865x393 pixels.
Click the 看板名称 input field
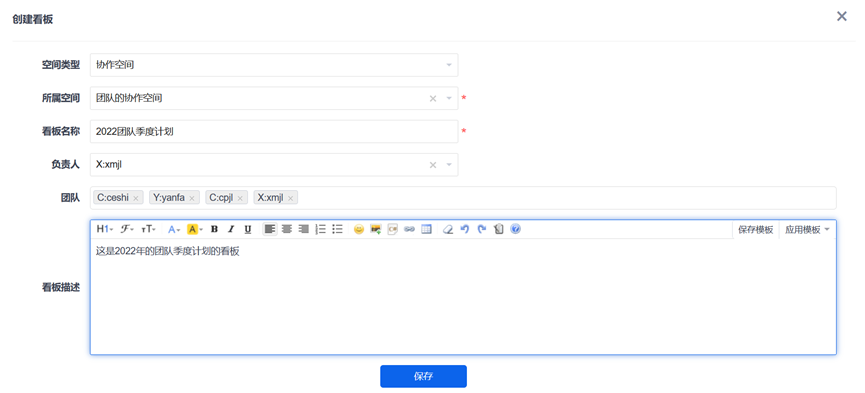[274, 131]
